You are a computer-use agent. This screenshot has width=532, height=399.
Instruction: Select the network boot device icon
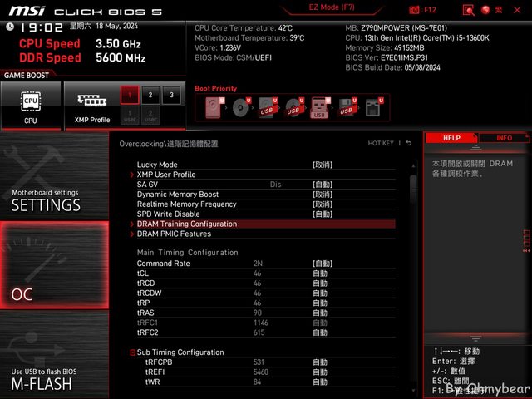[x=372, y=108]
